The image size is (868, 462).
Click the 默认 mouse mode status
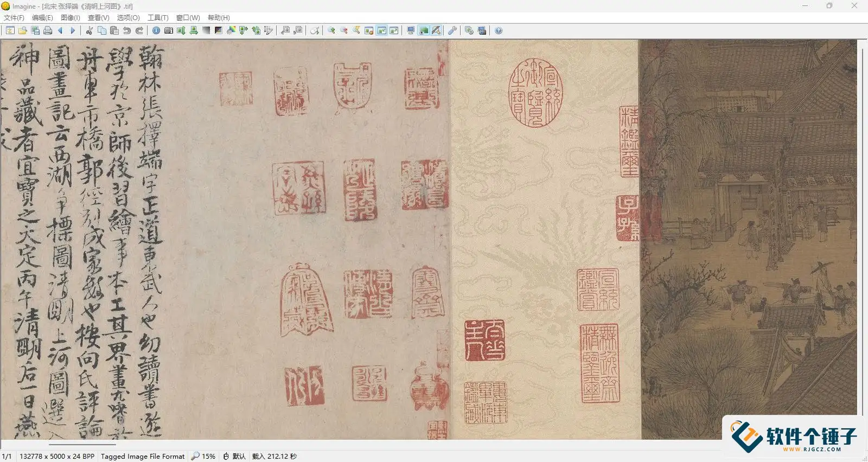tap(234, 457)
